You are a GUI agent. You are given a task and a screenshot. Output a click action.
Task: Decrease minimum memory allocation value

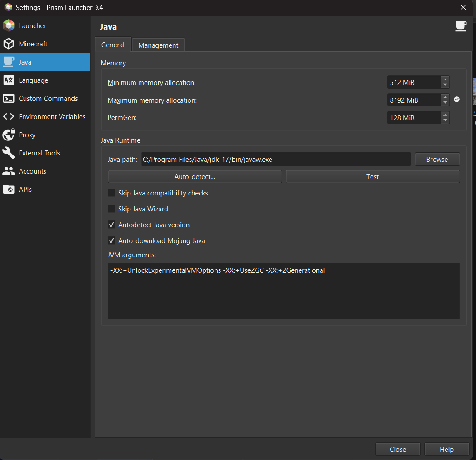[x=445, y=85]
